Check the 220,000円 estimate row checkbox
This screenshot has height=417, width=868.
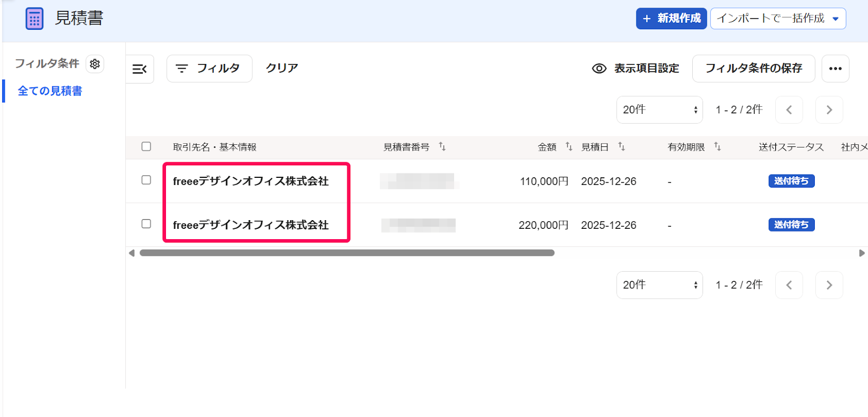tap(146, 224)
